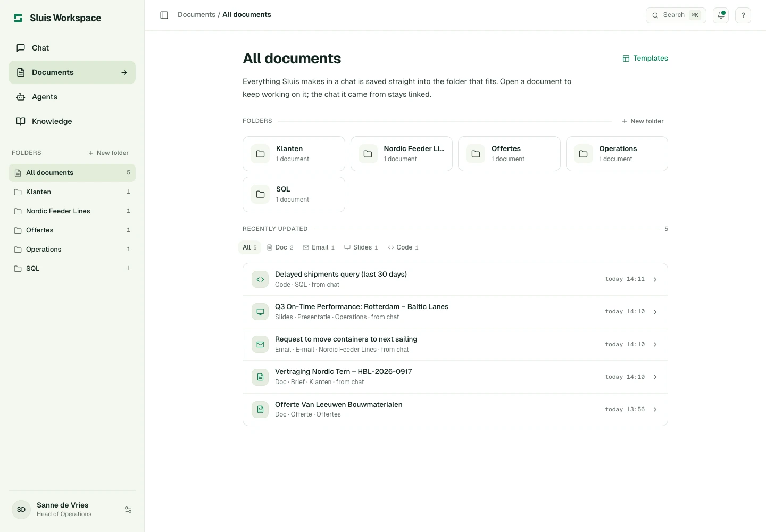The height and width of the screenshot is (532, 766).
Task: Expand Delayed shipments query row chevron
Action: pos(655,279)
